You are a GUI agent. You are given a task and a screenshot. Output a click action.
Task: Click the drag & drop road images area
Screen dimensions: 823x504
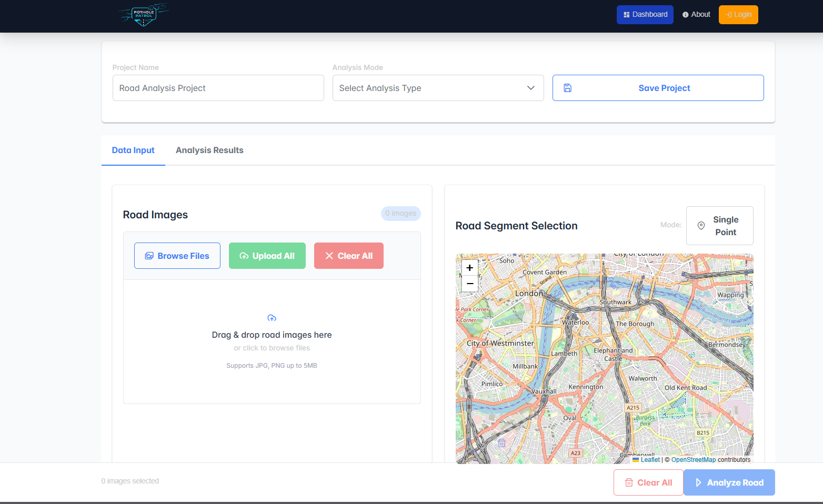272,342
